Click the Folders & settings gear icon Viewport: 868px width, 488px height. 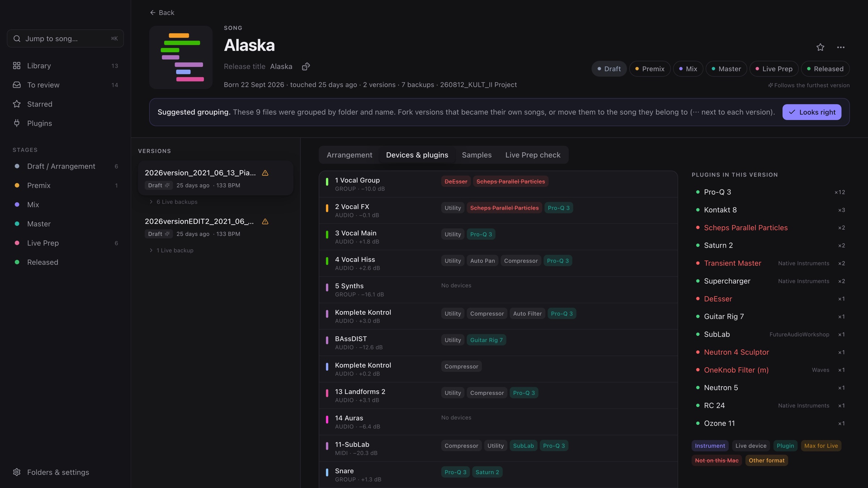click(17, 472)
